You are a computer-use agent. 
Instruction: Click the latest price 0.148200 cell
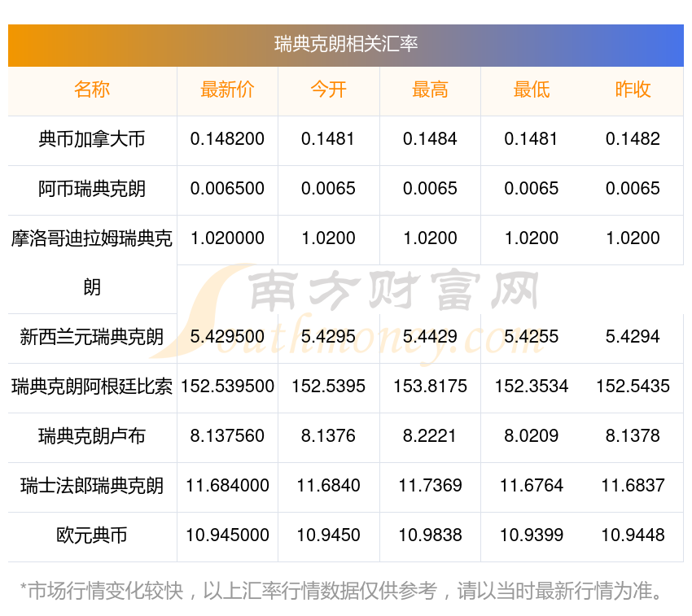click(x=227, y=139)
